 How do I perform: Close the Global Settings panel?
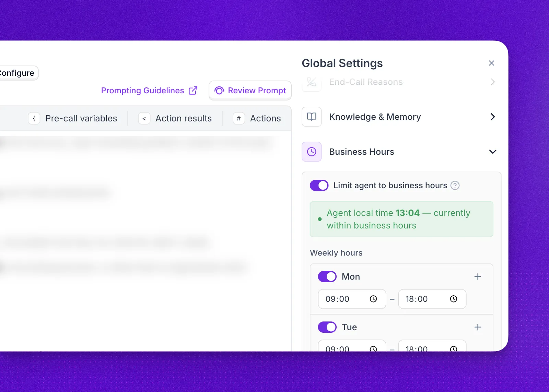coord(491,63)
